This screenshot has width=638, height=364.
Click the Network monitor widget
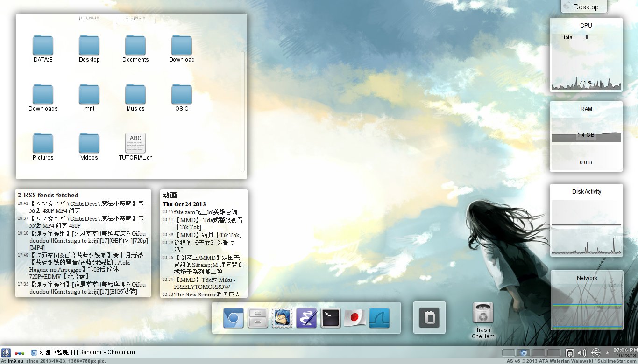(x=587, y=300)
